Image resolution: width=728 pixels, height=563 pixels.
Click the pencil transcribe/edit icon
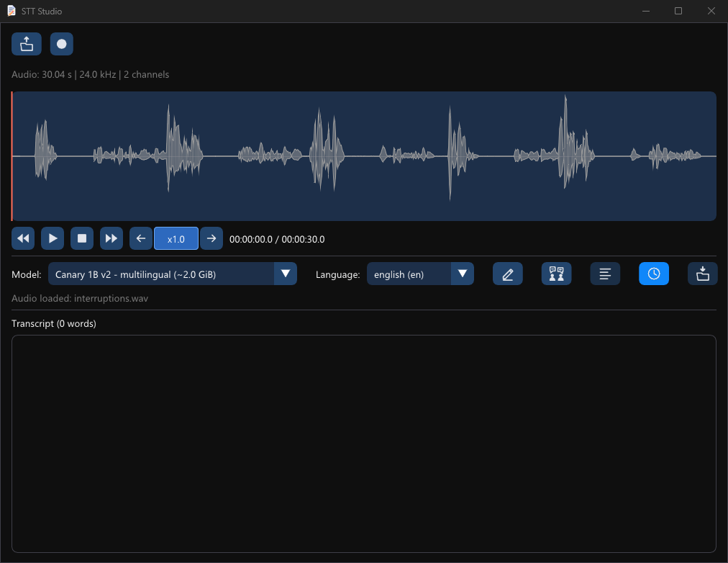click(507, 274)
